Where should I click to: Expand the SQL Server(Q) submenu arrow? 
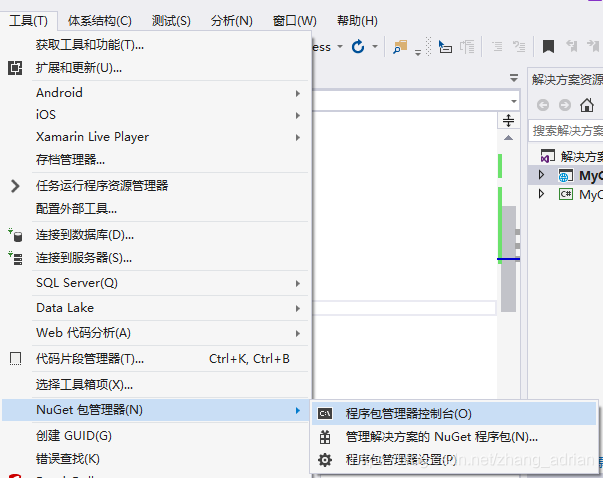(298, 283)
